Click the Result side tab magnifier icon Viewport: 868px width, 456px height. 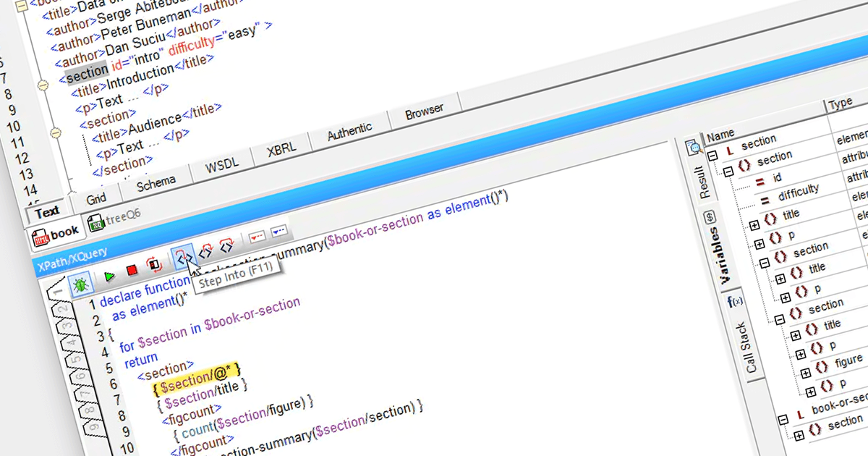tap(694, 148)
